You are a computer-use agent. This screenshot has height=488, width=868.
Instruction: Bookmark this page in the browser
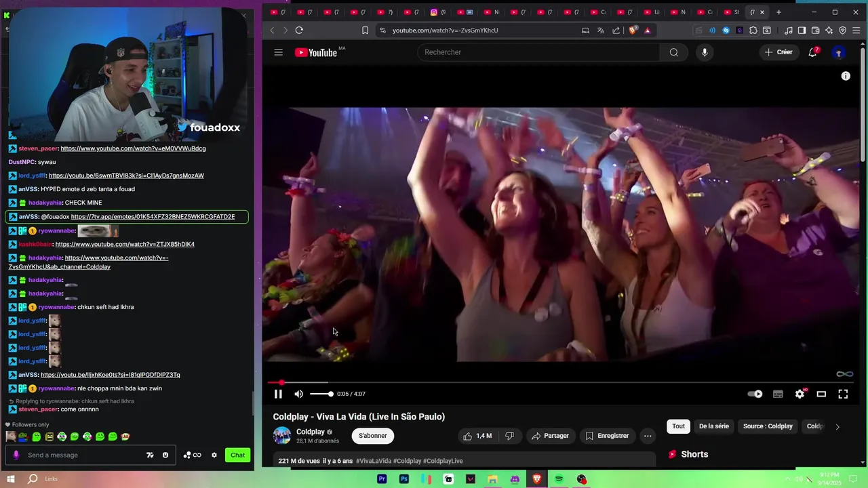(365, 30)
